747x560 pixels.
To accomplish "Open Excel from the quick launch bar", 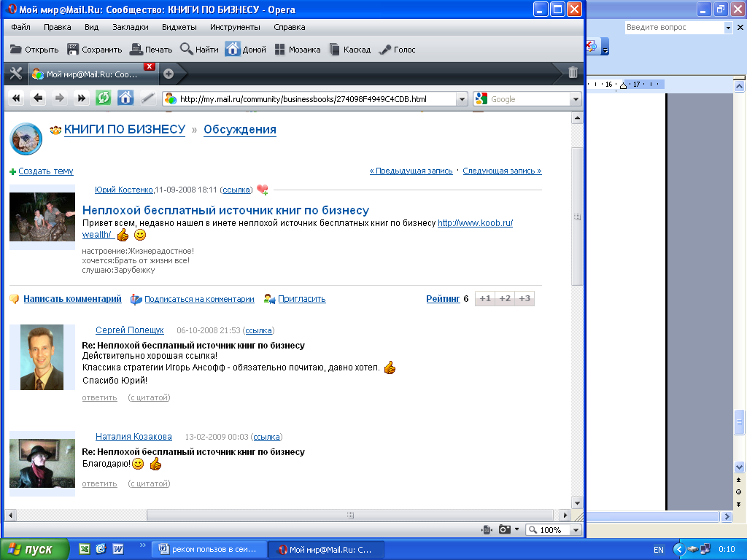I will [85, 550].
